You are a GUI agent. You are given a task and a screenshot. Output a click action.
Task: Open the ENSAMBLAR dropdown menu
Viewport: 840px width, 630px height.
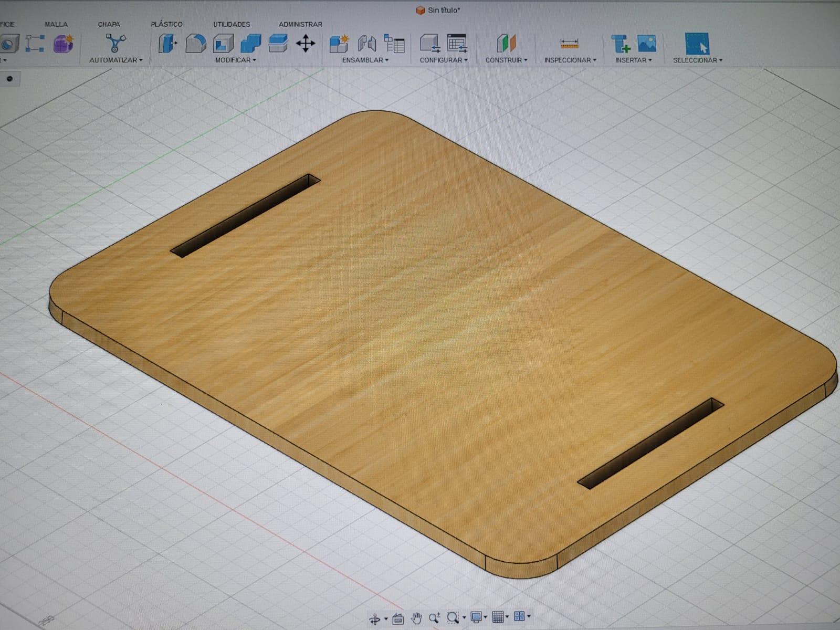pos(365,60)
